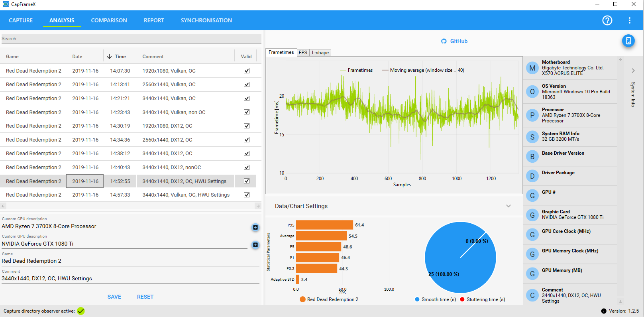Click the blue floating screenshot button
This screenshot has width=644, height=317.
pyautogui.click(x=628, y=41)
